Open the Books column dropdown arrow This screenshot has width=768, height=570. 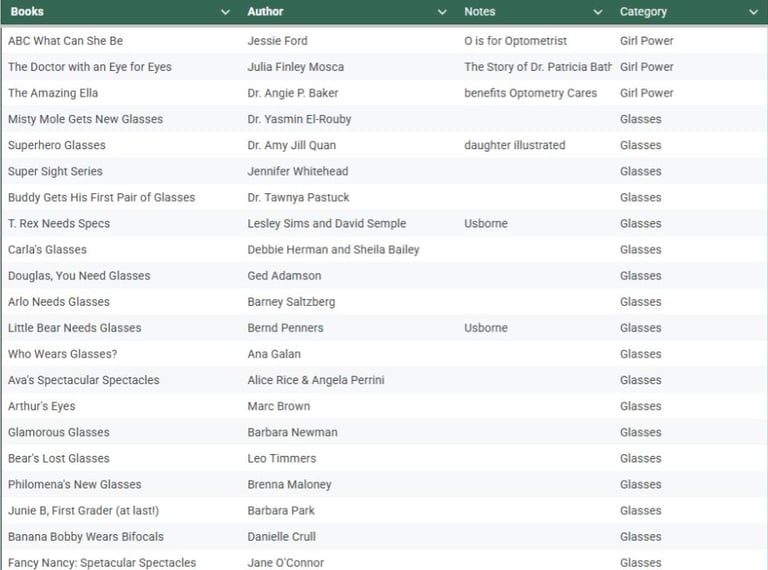pyautogui.click(x=225, y=12)
